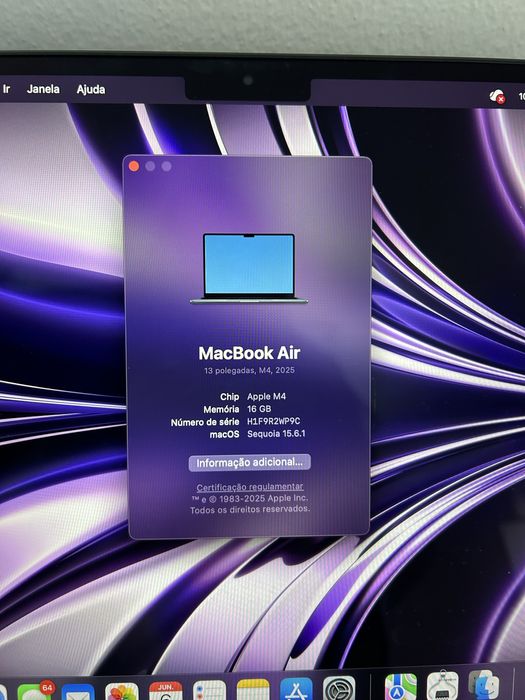This screenshot has height=700, width=525.
Task: Click the Número de série label
Action: pyautogui.click(x=205, y=422)
